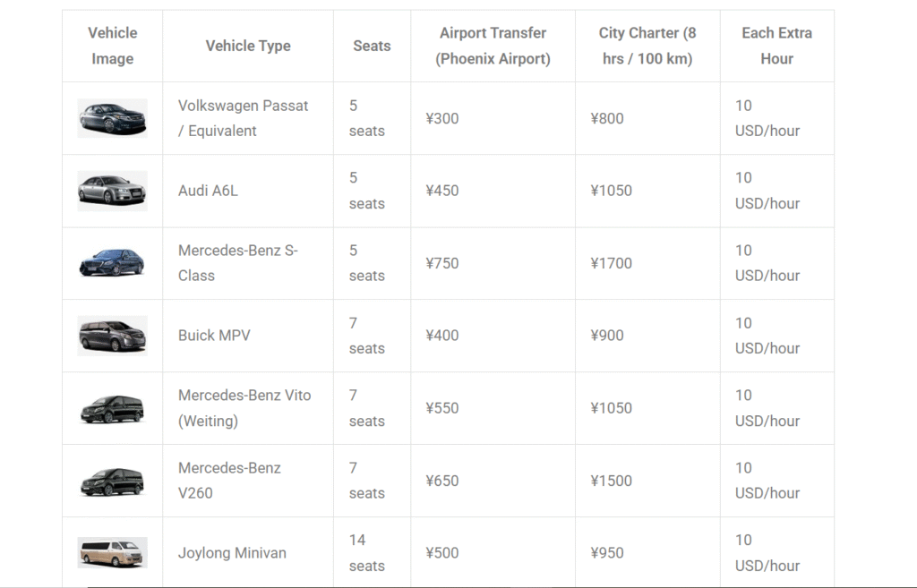This screenshot has width=917, height=588.
Task: Select the 14 seats cell
Action: coord(366,553)
